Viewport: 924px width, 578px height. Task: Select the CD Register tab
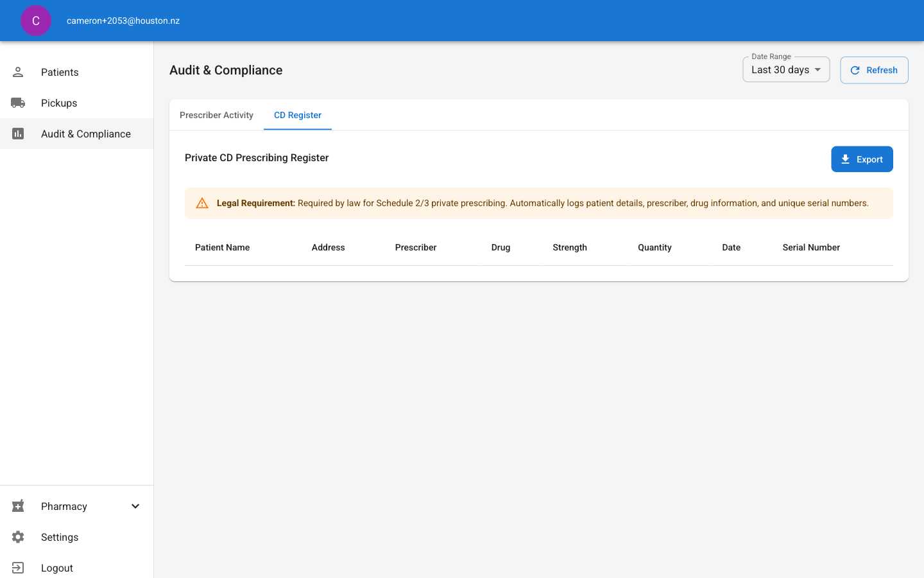[298, 115]
